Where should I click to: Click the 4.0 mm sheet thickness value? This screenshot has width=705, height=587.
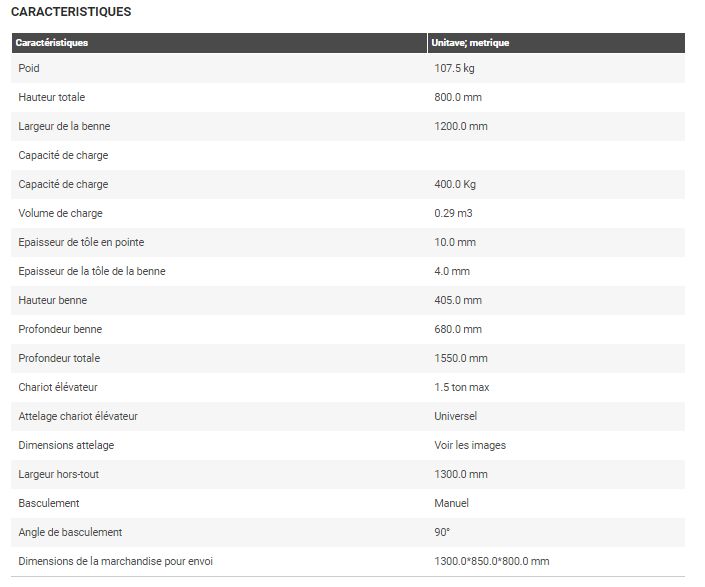pyautogui.click(x=452, y=271)
